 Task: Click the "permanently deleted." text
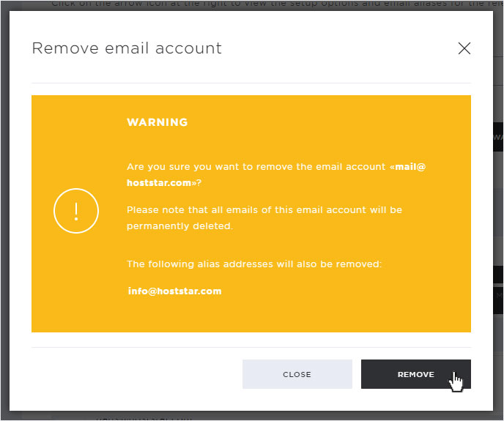pyautogui.click(x=179, y=226)
